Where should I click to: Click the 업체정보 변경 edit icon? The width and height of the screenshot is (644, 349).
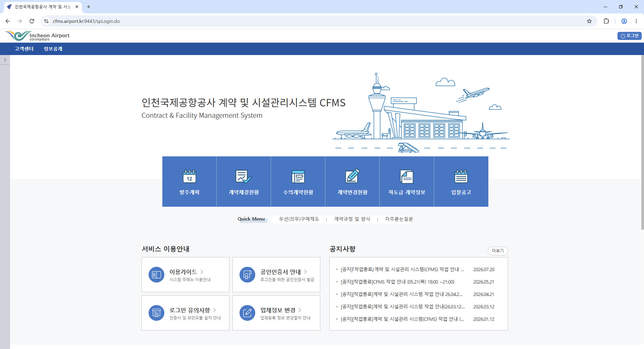pyautogui.click(x=247, y=313)
